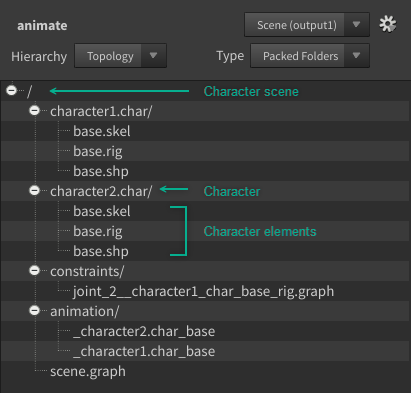
Task: Select the scene.graph item
Action: coord(205,371)
